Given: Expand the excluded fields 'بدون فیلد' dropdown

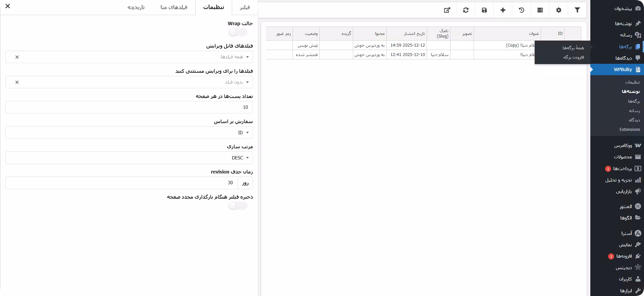Looking at the screenshot, I should (x=129, y=82).
